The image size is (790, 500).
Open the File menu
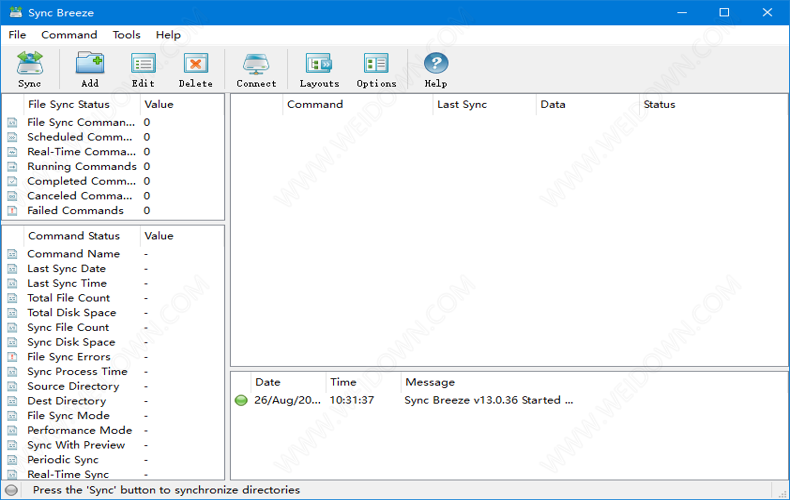click(x=17, y=35)
